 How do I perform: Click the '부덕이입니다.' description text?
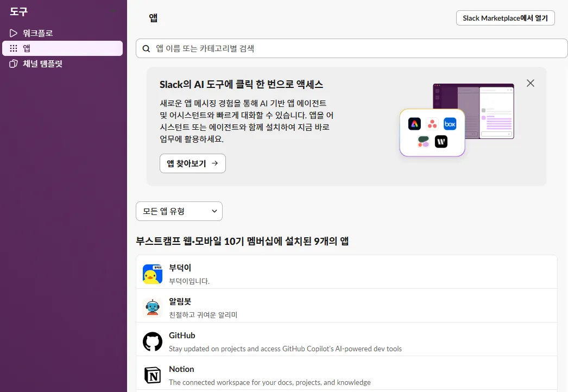click(190, 281)
